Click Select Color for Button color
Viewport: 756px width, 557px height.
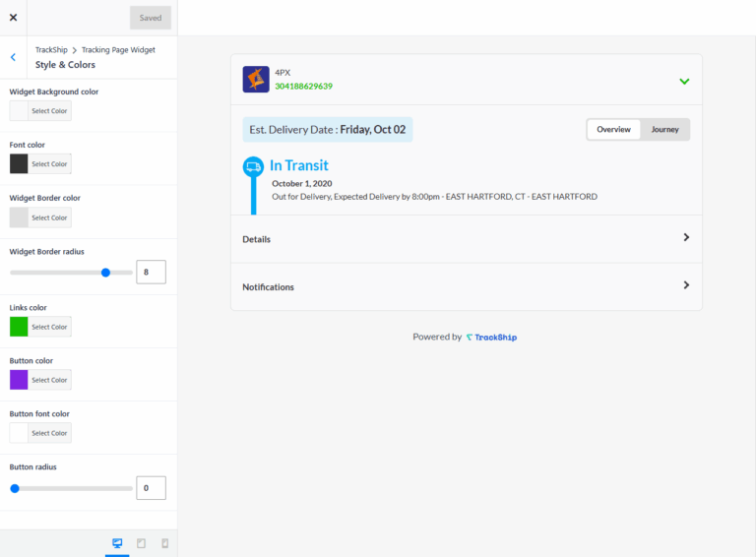click(x=49, y=380)
